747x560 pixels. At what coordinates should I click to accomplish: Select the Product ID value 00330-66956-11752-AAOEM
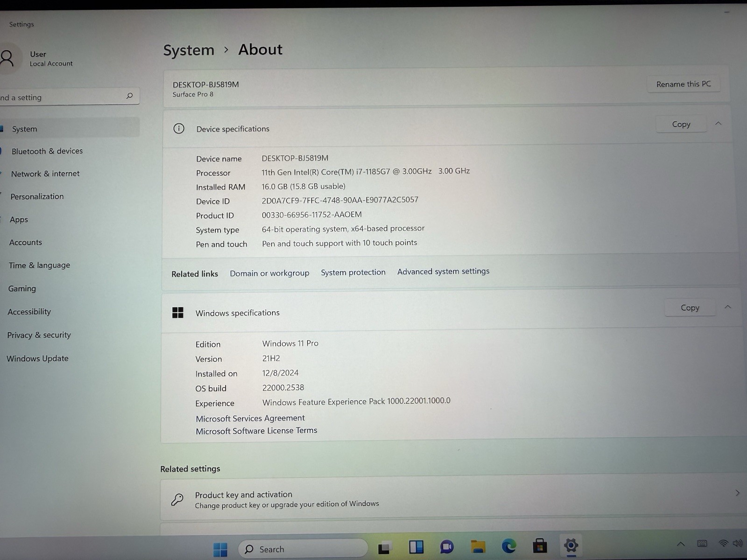(311, 215)
